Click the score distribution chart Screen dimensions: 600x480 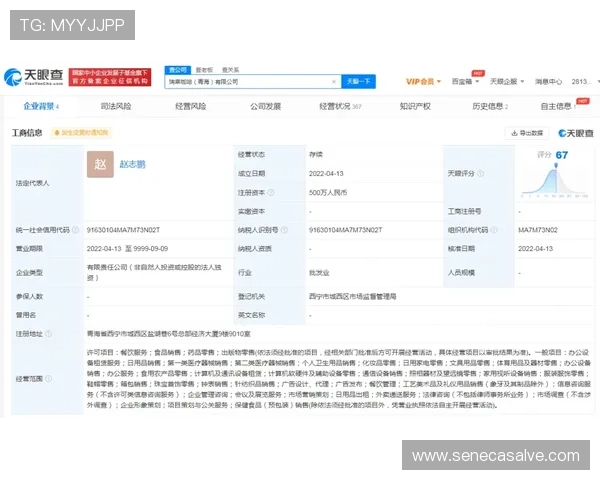point(554,181)
